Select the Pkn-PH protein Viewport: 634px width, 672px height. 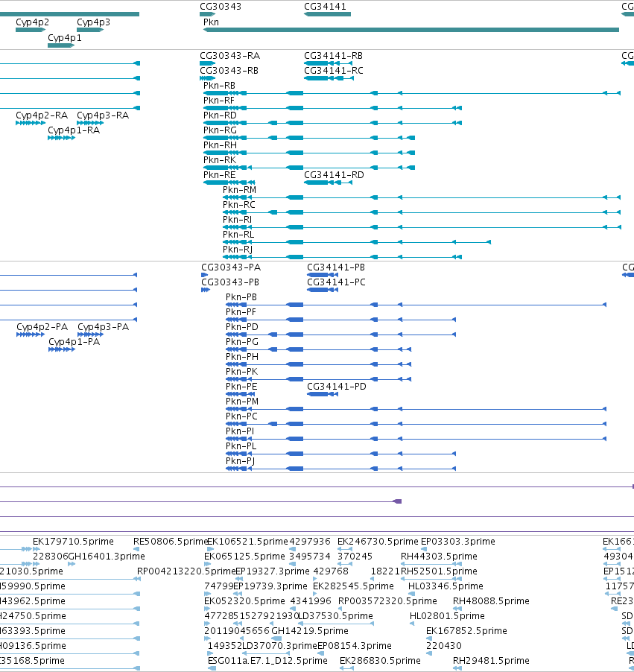tap(242, 357)
